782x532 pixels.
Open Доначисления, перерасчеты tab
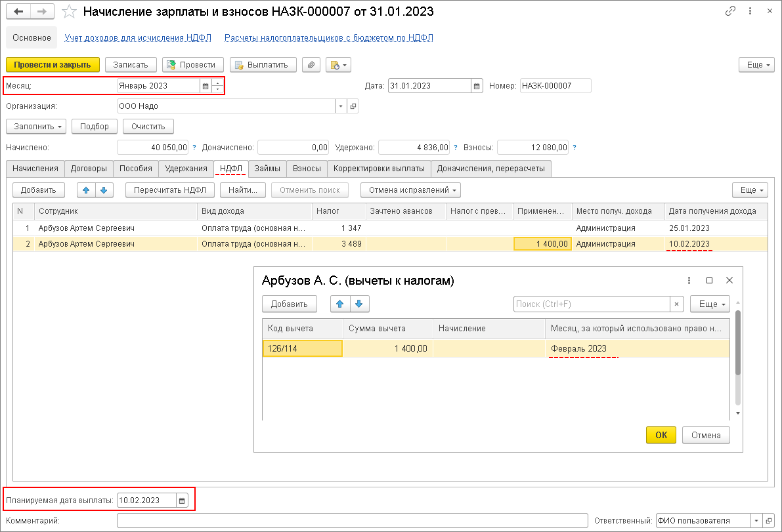pos(491,169)
